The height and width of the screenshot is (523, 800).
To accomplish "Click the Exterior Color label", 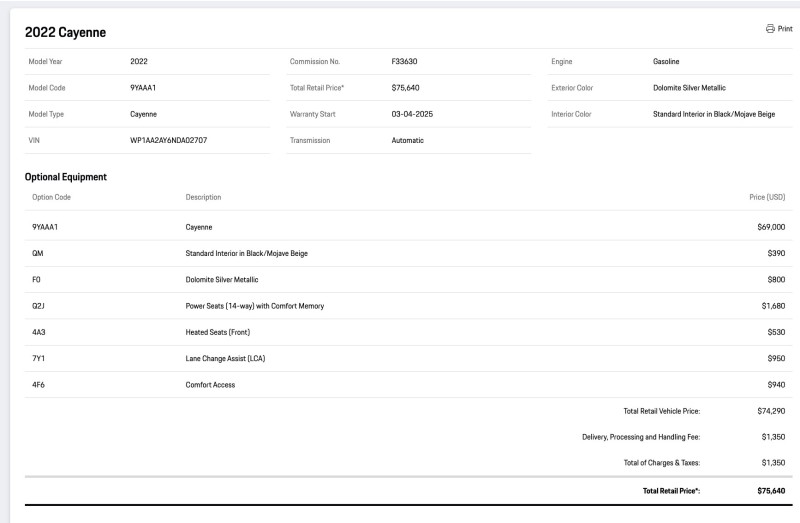I will pyautogui.click(x=572, y=88).
